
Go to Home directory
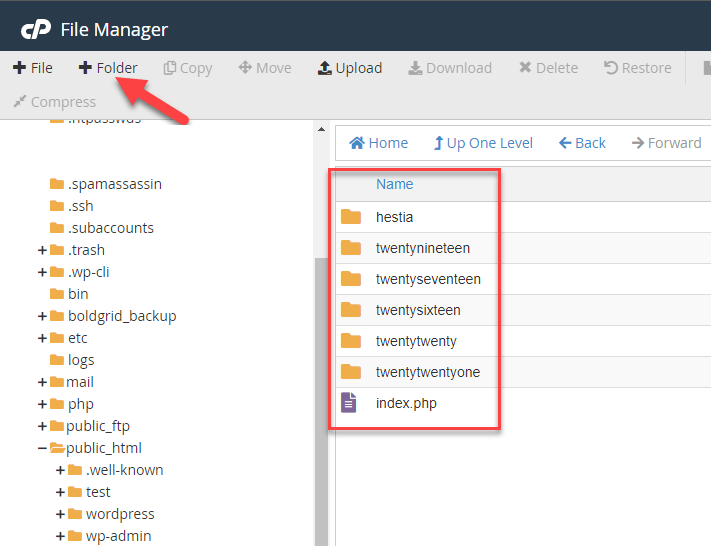pyautogui.click(x=378, y=143)
